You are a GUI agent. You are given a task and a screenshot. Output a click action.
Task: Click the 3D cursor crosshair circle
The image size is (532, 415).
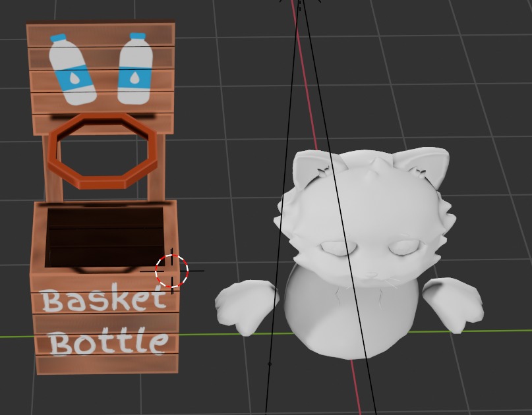click(171, 271)
